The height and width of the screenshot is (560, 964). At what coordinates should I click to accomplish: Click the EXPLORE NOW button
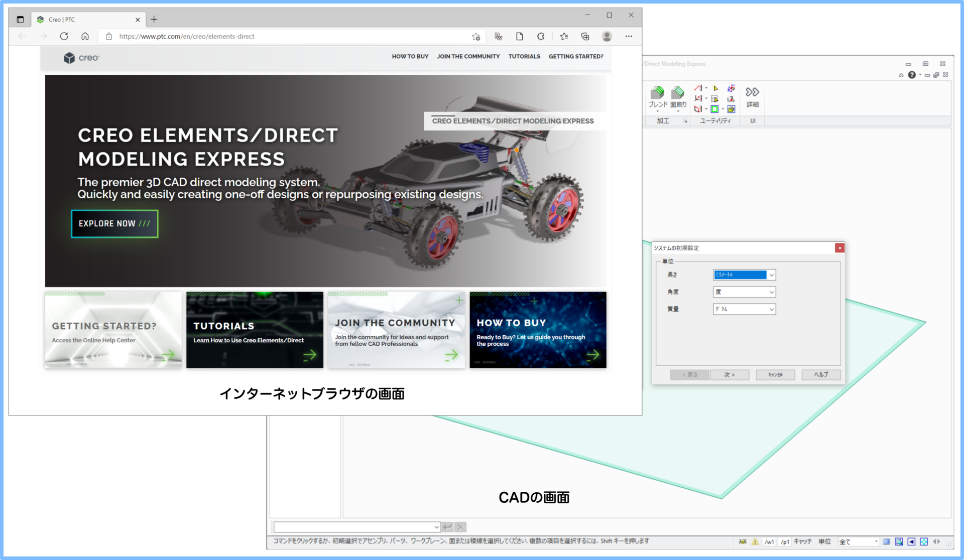click(x=114, y=224)
